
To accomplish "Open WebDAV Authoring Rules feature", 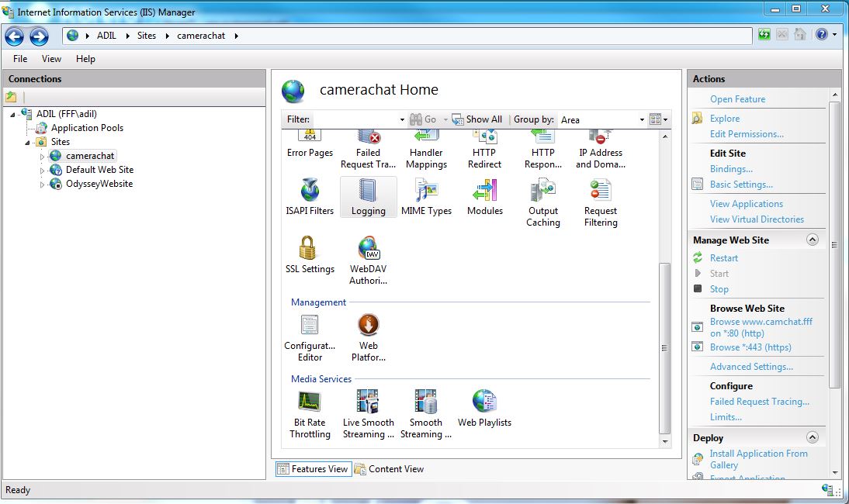I will pyautogui.click(x=368, y=261).
